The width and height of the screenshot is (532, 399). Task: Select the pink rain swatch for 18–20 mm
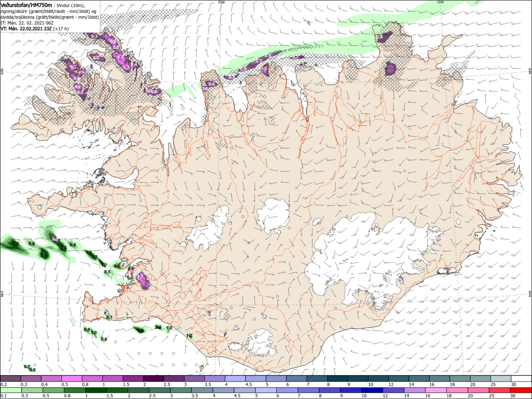click(x=456, y=390)
